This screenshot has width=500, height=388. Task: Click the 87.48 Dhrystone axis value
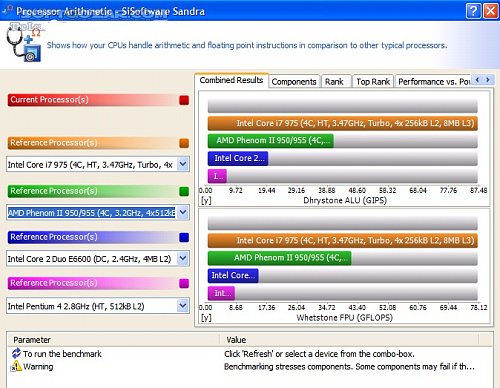click(x=479, y=190)
